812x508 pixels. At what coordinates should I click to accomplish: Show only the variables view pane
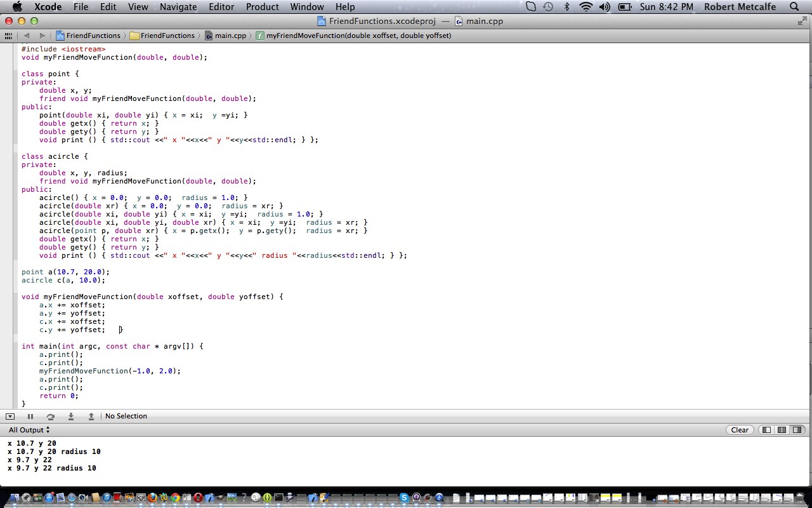pyautogui.click(x=766, y=430)
